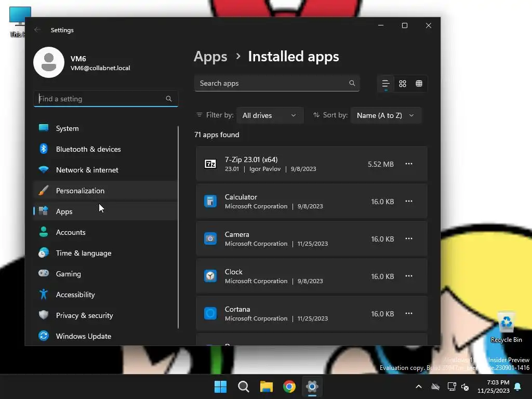This screenshot has height=399, width=532.
Task: Click the '5.52 MB' size of 7-Zip
Action: [x=381, y=164]
